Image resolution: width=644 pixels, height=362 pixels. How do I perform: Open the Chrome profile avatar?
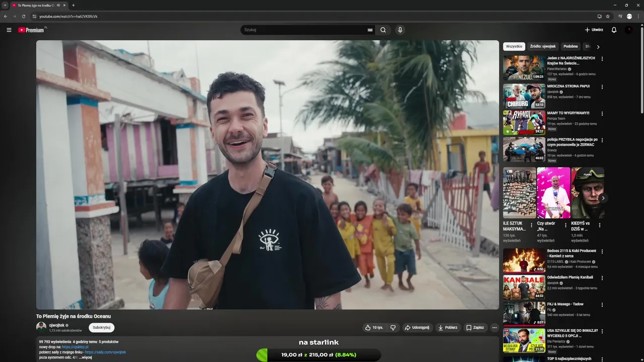[629, 16]
